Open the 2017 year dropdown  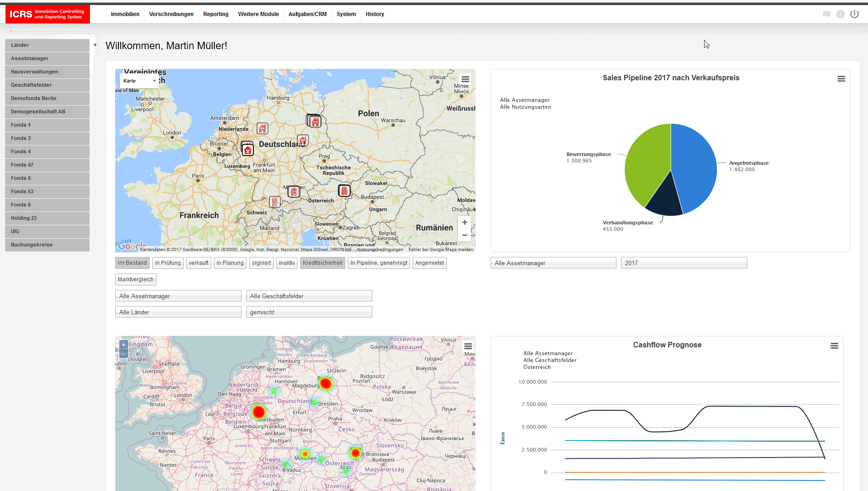tap(683, 263)
